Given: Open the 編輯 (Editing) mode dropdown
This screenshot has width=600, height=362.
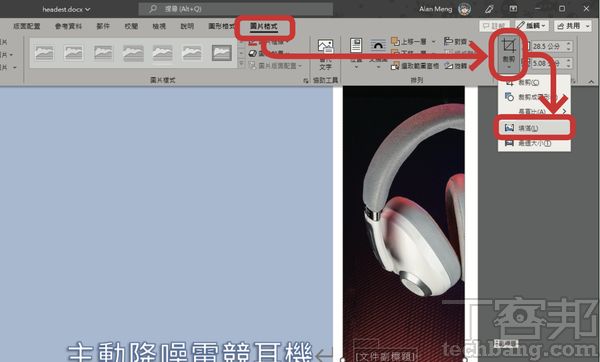Looking at the screenshot, I should pyautogui.click(x=532, y=26).
